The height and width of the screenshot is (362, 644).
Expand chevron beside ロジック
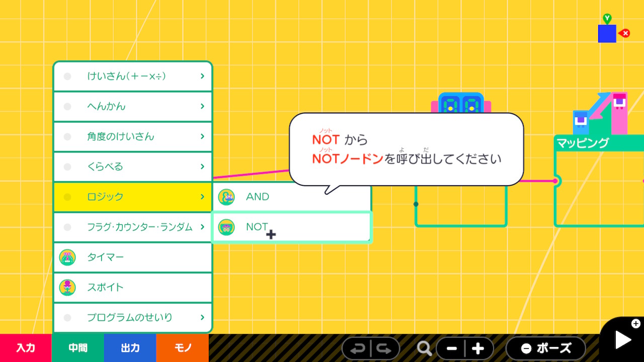(x=202, y=197)
